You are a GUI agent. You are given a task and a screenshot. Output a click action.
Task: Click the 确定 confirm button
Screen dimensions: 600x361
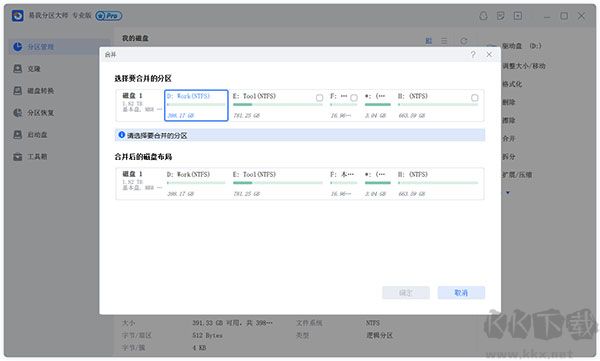pyautogui.click(x=406, y=293)
